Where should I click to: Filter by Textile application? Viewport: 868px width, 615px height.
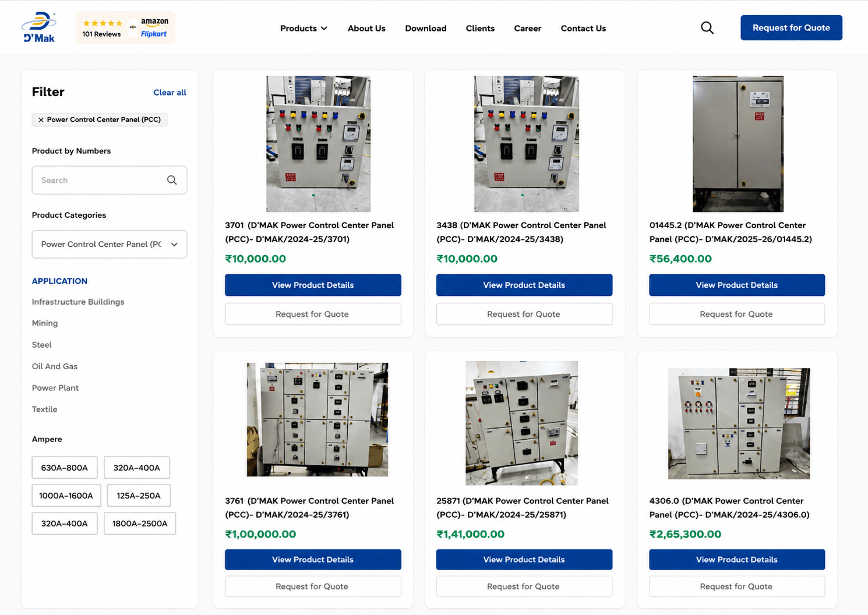pos(45,409)
